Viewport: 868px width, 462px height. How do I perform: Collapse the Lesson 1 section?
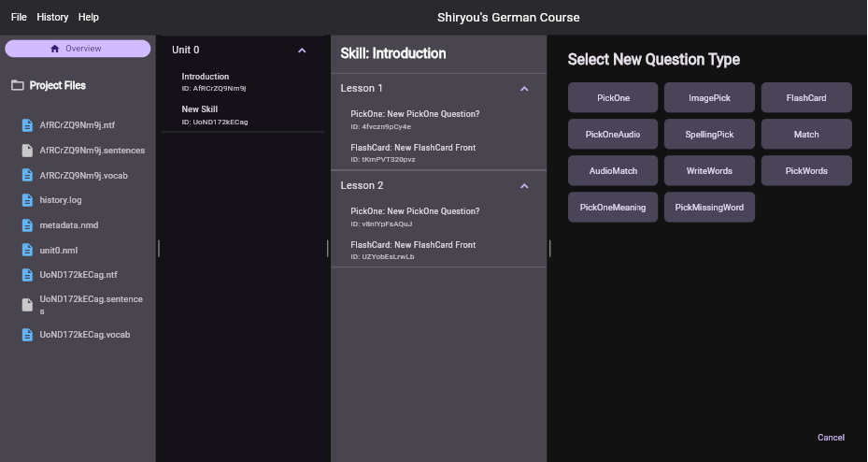pyautogui.click(x=524, y=89)
